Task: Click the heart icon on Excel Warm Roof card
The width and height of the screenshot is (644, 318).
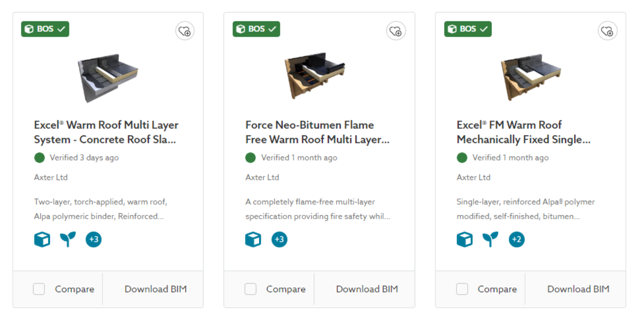Action: tap(185, 31)
